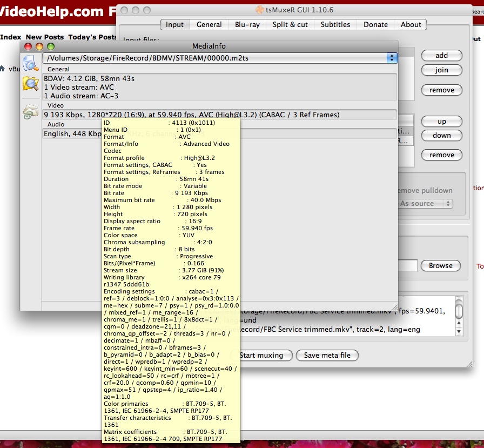Click the home icon on VideoHelp page
This screenshot has width=484, height=448.
[x=2, y=69]
